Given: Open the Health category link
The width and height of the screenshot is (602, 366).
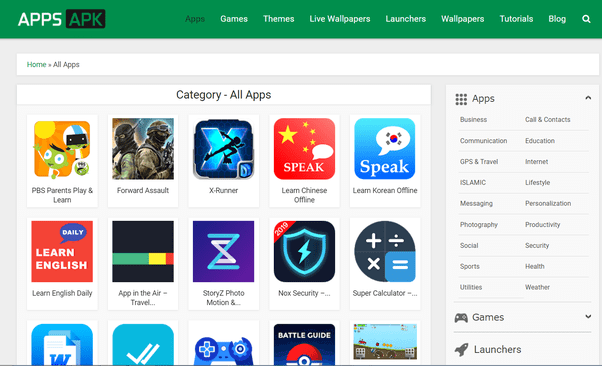Looking at the screenshot, I should (534, 266).
